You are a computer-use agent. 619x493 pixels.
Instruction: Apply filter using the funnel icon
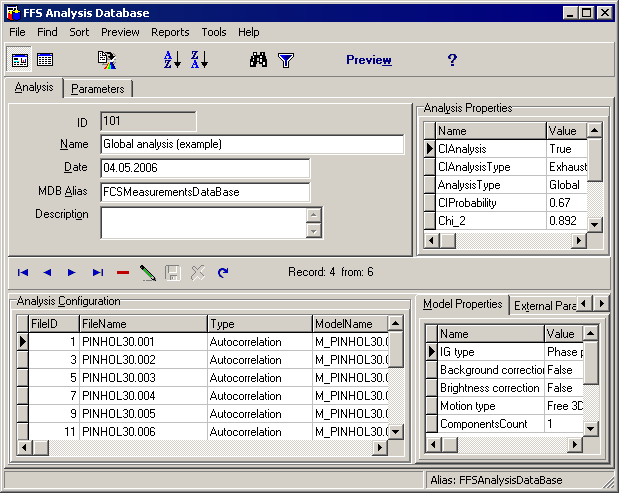click(285, 60)
